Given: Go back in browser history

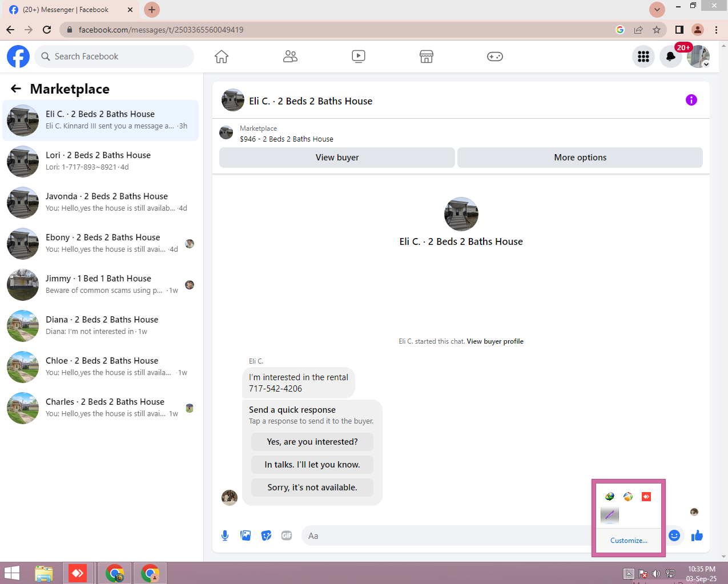Looking at the screenshot, I should [10, 30].
